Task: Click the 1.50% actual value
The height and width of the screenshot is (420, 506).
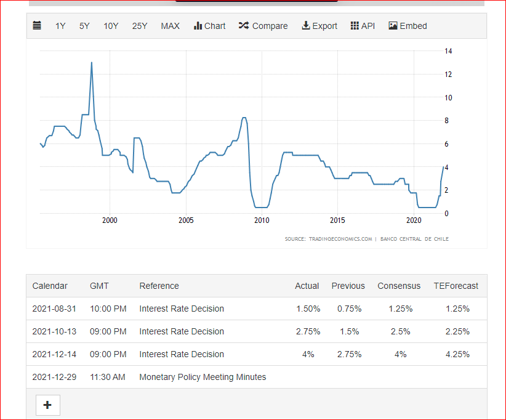Action: (308, 309)
